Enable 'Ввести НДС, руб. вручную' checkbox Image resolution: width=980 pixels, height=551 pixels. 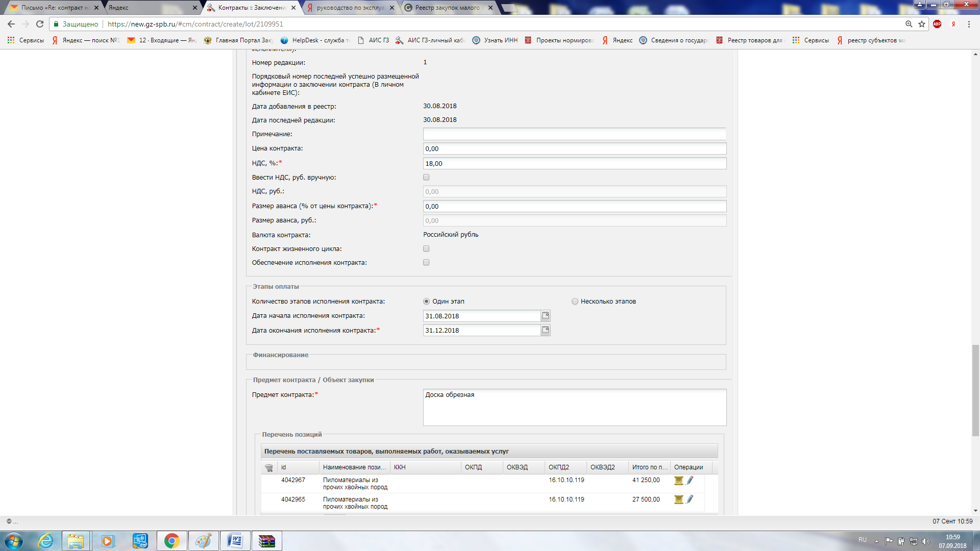pyautogui.click(x=426, y=177)
